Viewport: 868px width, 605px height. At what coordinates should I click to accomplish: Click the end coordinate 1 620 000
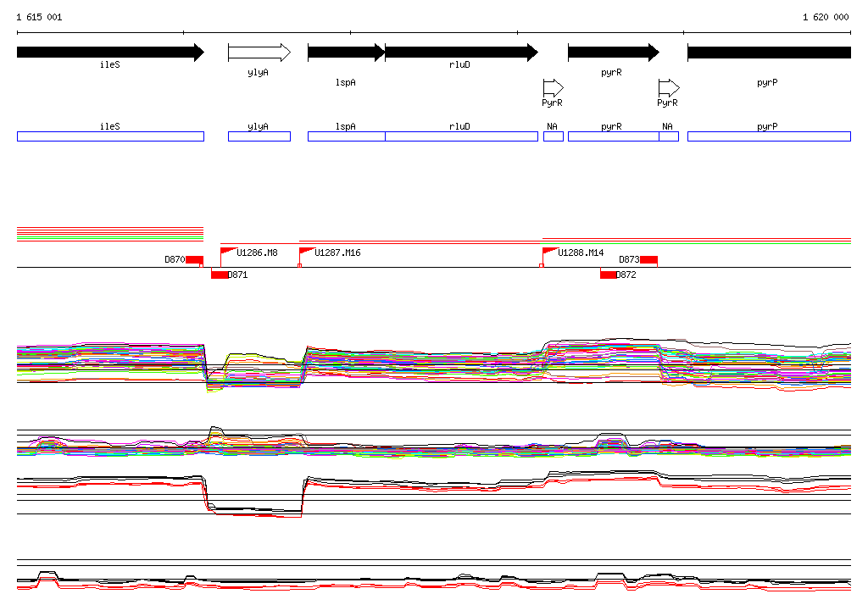[x=826, y=17]
